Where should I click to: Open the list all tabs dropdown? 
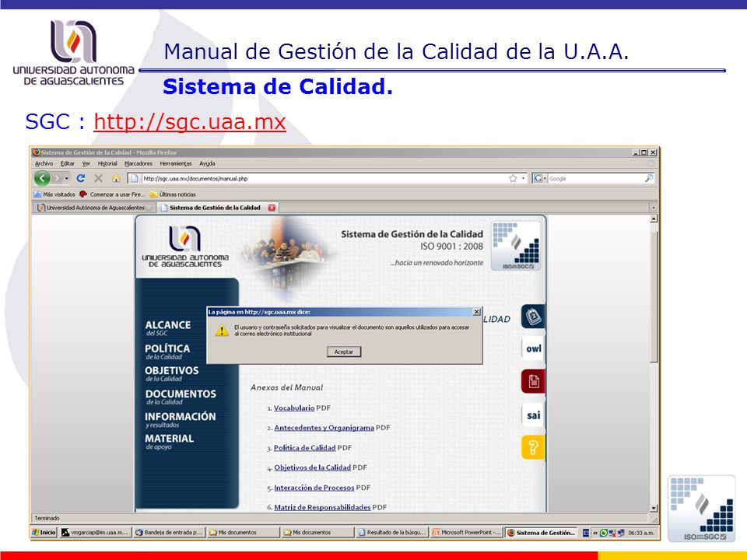(x=653, y=208)
